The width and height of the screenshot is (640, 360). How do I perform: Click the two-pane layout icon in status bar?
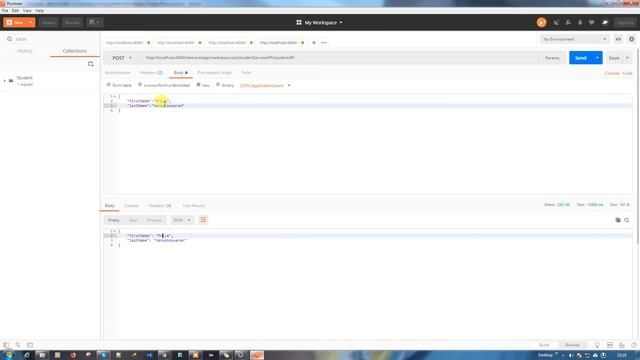(x=610, y=345)
